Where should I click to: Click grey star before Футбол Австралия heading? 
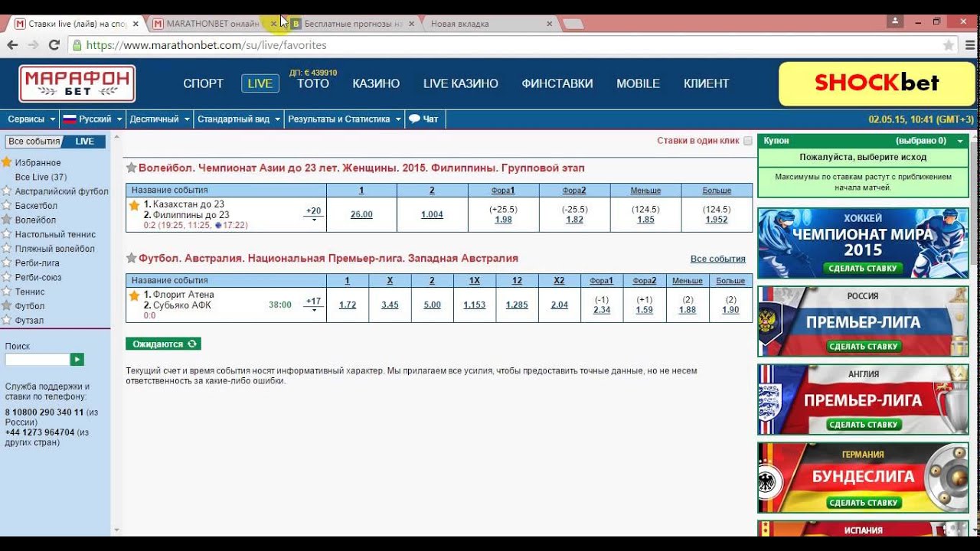[x=132, y=258]
